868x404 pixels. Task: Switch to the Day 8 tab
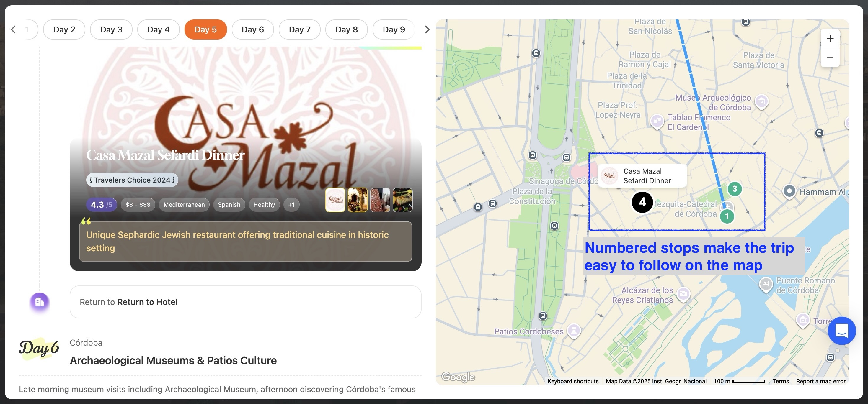346,29
